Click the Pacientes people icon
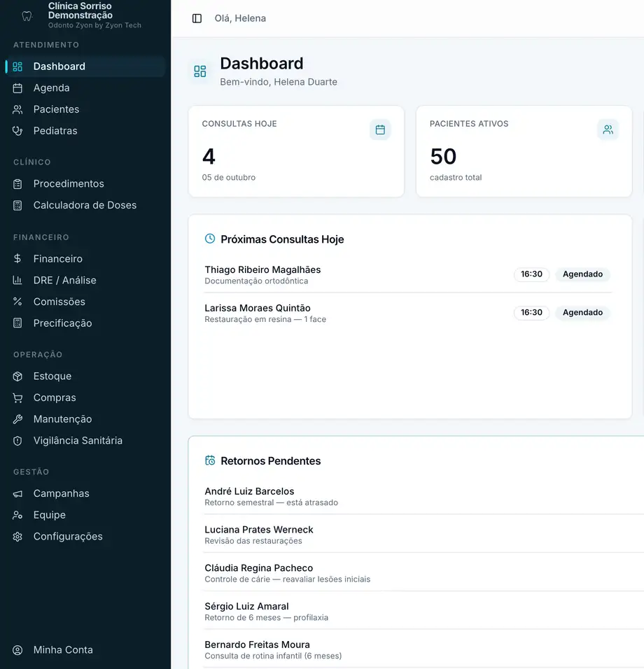Image resolution: width=644 pixels, height=669 pixels. click(x=17, y=110)
